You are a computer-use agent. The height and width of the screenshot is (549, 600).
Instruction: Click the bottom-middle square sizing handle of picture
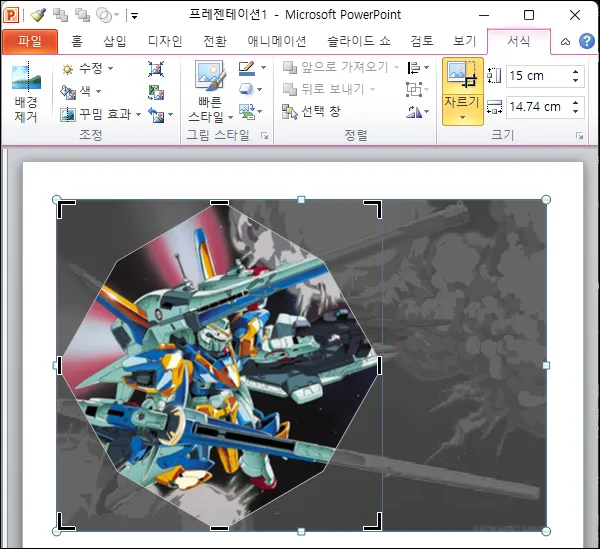tap(301, 531)
